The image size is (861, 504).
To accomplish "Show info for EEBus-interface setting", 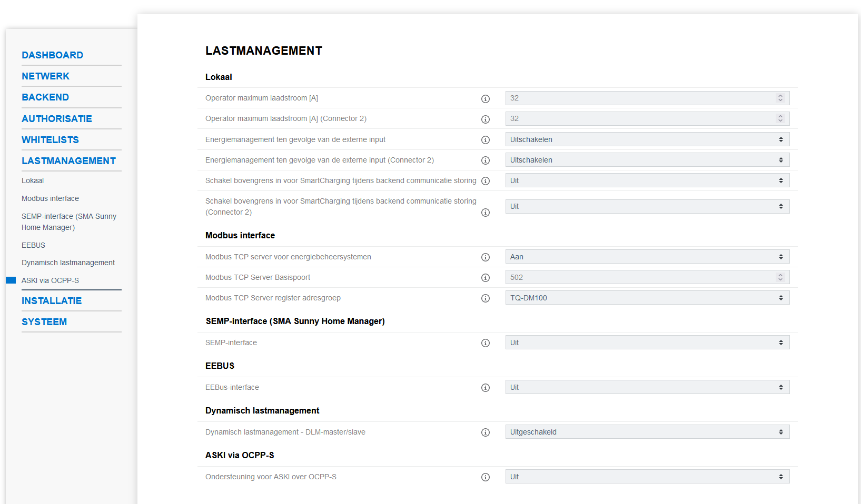I will tap(486, 388).
